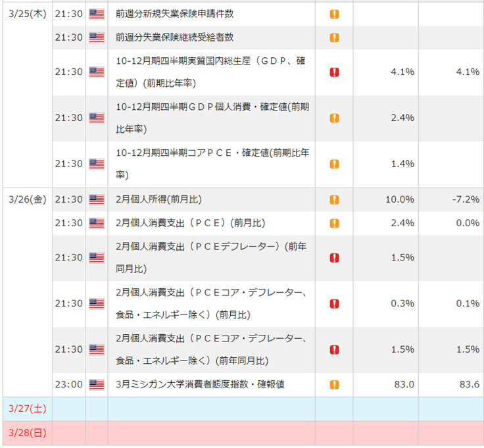The image size is (484, 448).
Task: Click the US flag beside 前週分新規失業保険申請件数
Action: (97, 14)
